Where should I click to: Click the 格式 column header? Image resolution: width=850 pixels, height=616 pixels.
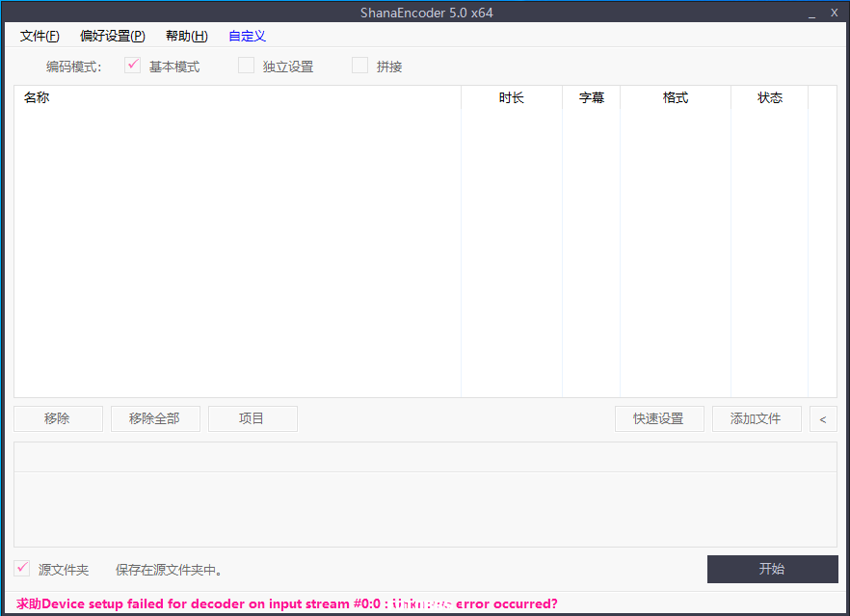pos(676,97)
